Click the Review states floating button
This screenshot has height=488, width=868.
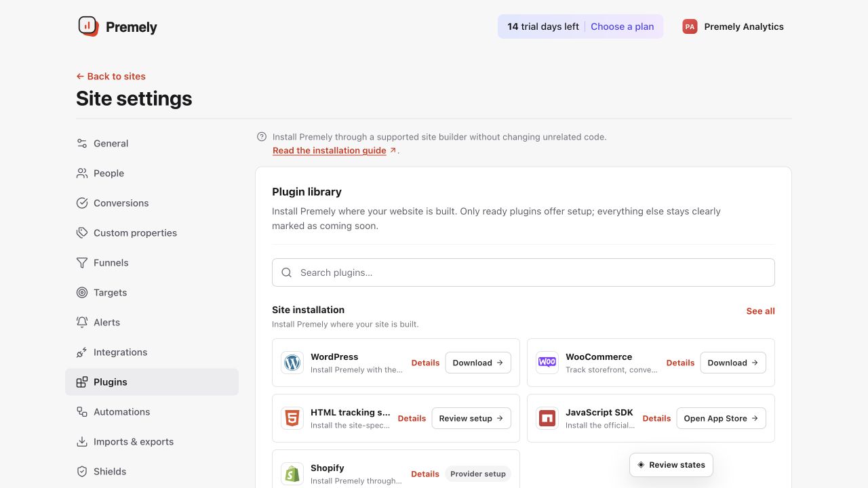coord(671,465)
